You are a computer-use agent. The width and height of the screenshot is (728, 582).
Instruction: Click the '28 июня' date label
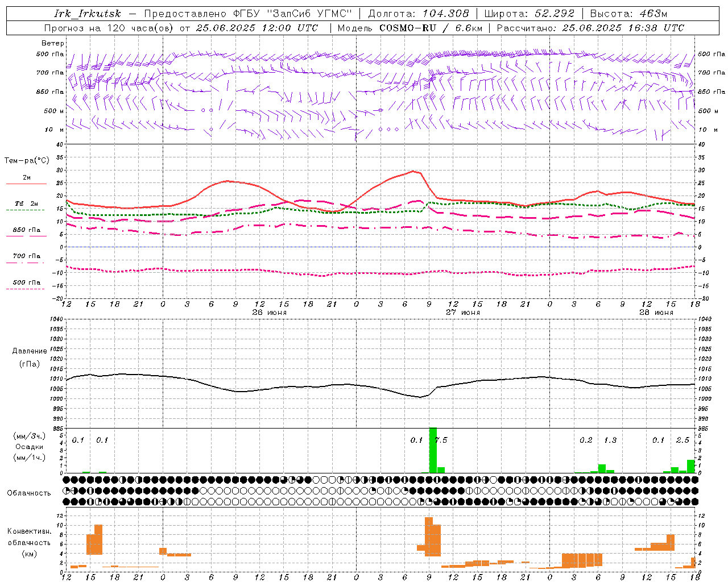tap(656, 313)
